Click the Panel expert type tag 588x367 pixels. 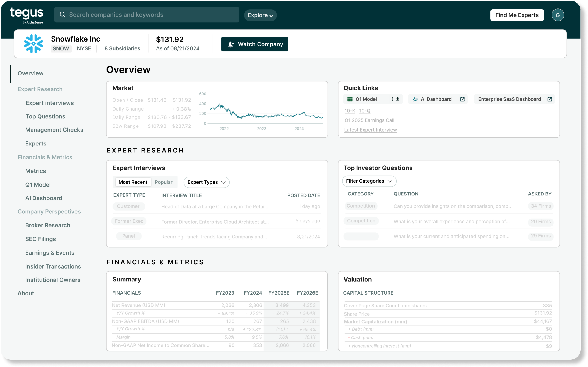(128, 236)
